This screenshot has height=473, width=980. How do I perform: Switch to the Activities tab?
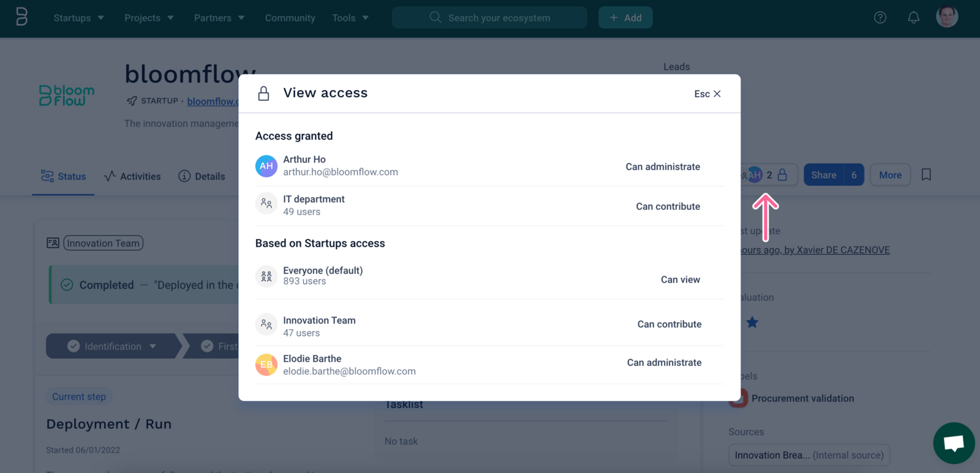click(x=132, y=176)
